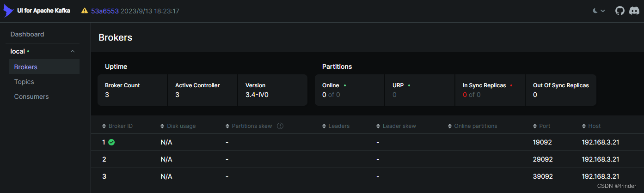Viewport: 644px width, 193px height.
Task: Open the Discord community icon
Action: tap(634, 11)
